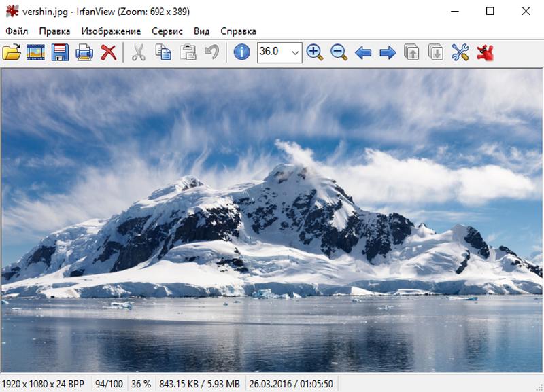544x392 pixels.
Task: Click the Open file folder icon
Action: (12, 53)
